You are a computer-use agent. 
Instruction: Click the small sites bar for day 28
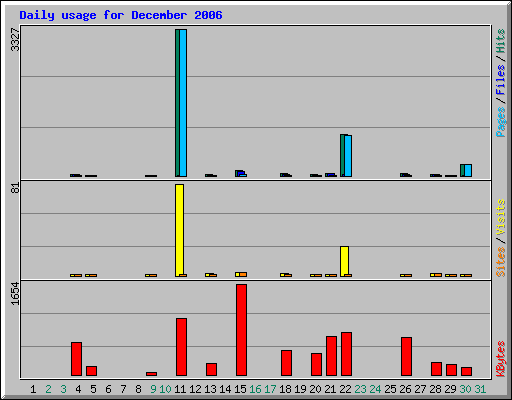click(438, 275)
